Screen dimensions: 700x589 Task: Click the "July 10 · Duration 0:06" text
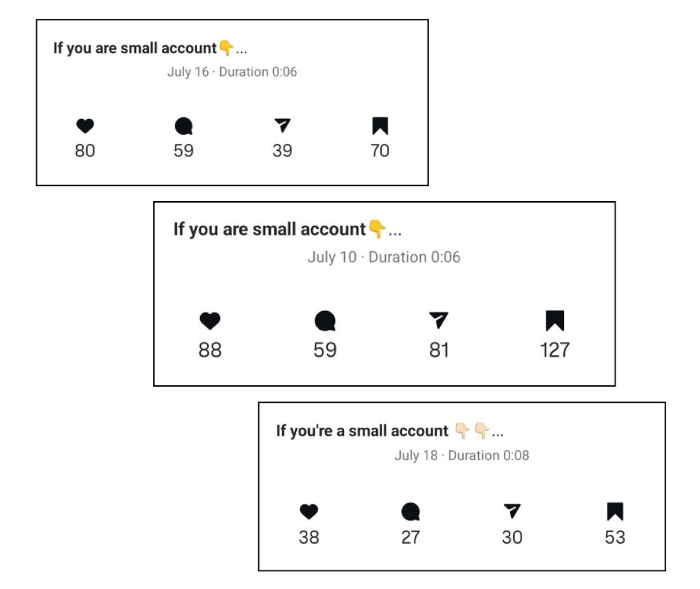[383, 257]
